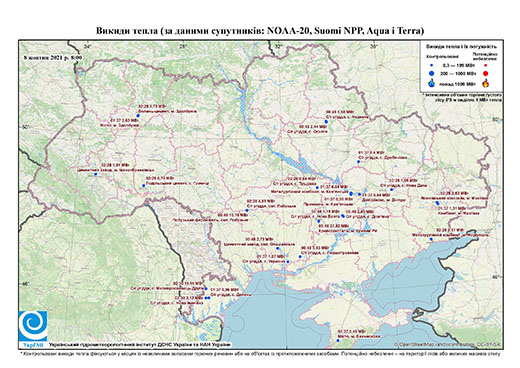520x368 pixels.
Task: Click the 'понад 1000 МВт' legend entry
Action: click(459, 83)
